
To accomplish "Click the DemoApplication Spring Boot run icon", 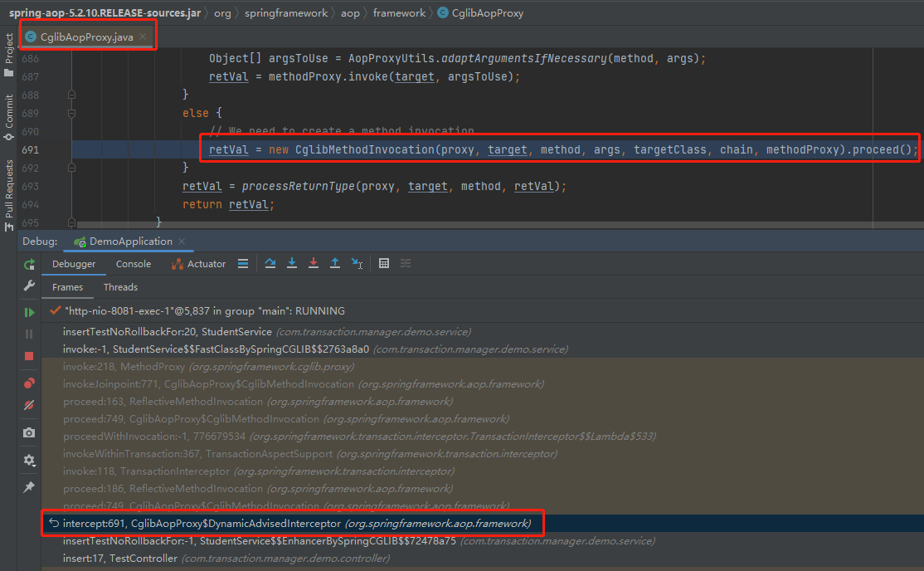I will pos(80,242).
